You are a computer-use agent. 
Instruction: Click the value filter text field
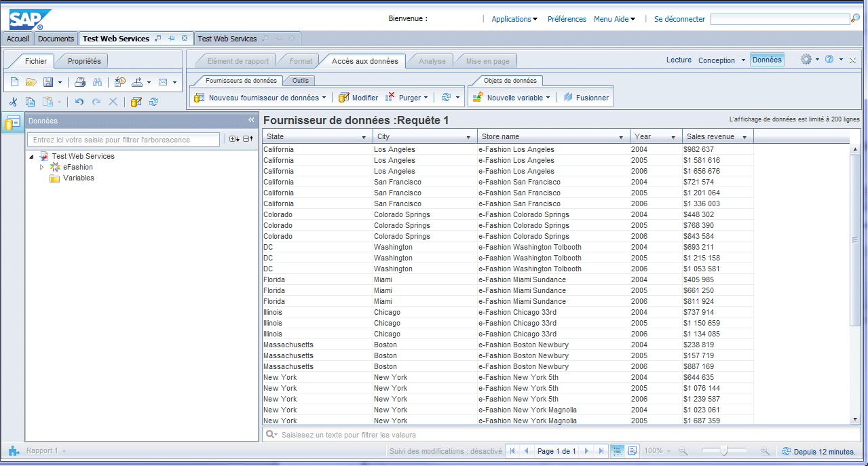[x=561, y=435]
